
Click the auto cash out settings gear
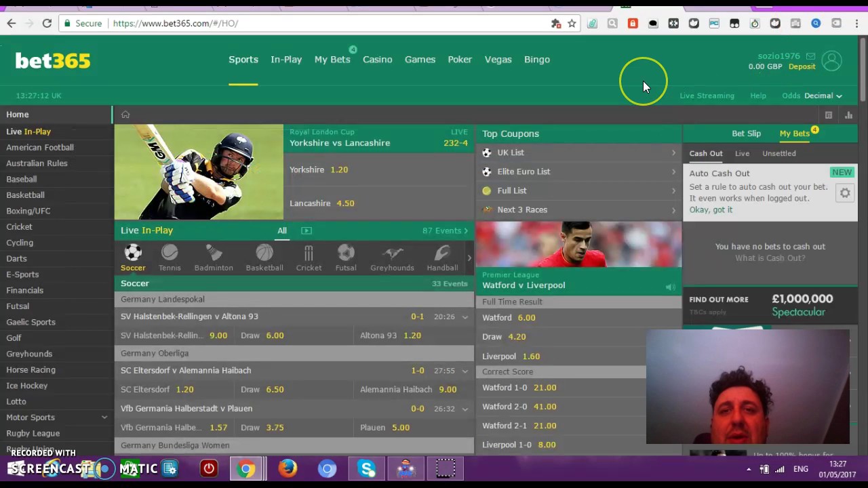[845, 193]
